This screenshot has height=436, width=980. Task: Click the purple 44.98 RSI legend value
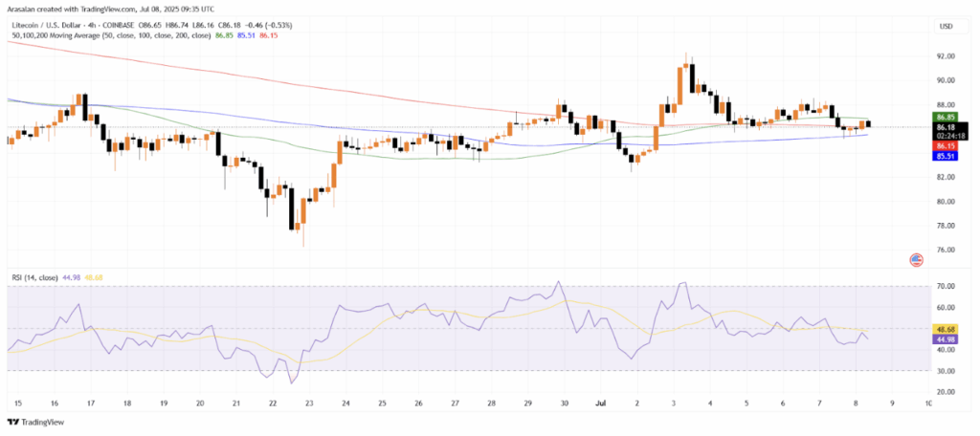pos(71,277)
